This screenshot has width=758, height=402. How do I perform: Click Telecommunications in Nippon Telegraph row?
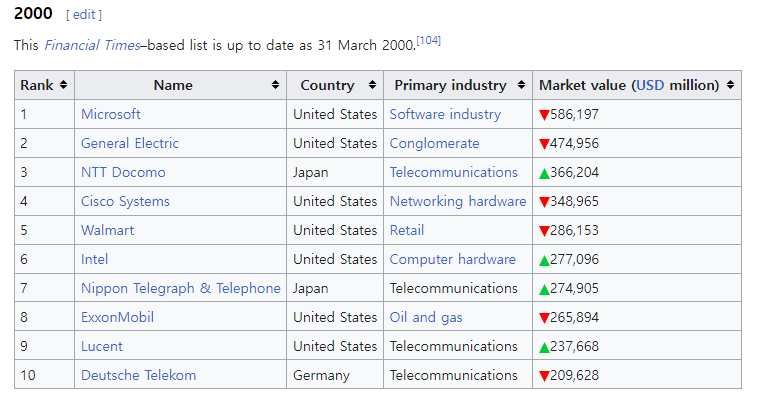click(453, 288)
